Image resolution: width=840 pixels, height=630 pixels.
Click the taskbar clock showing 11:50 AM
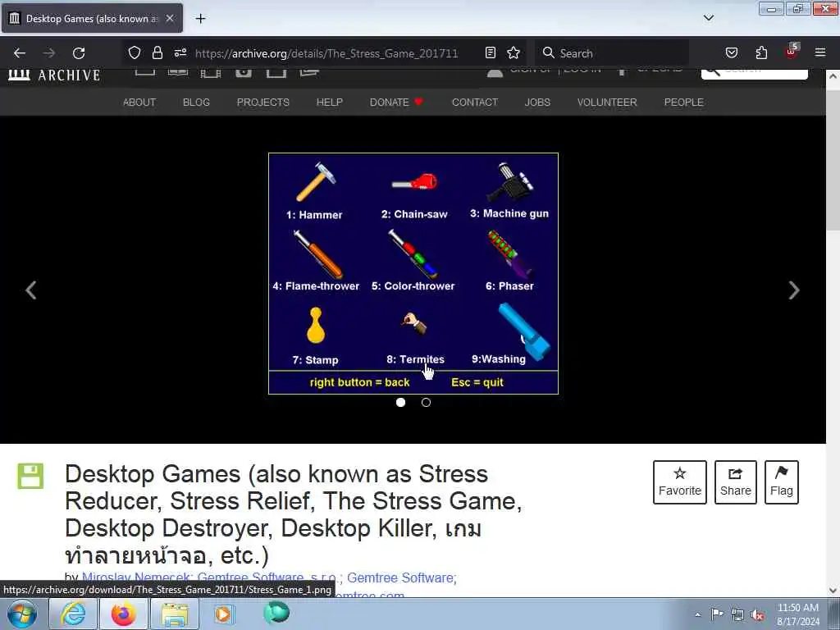(798, 614)
